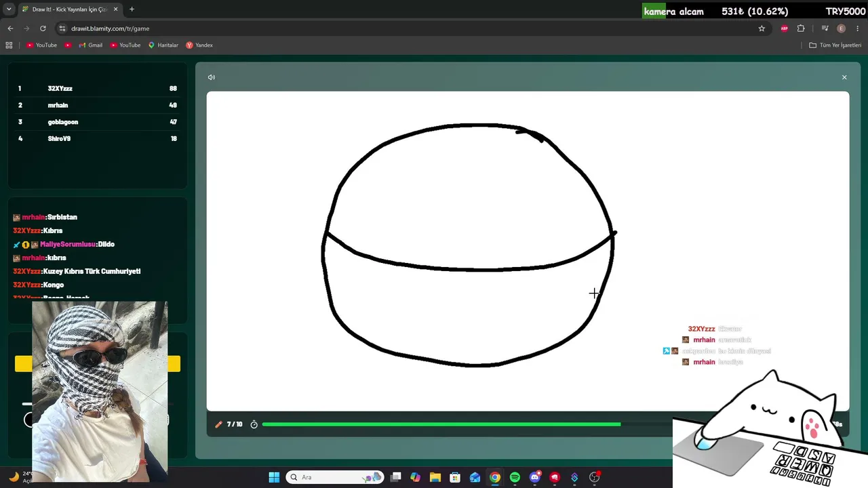Open the apps grid in bookmarks bar

coord(9,45)
